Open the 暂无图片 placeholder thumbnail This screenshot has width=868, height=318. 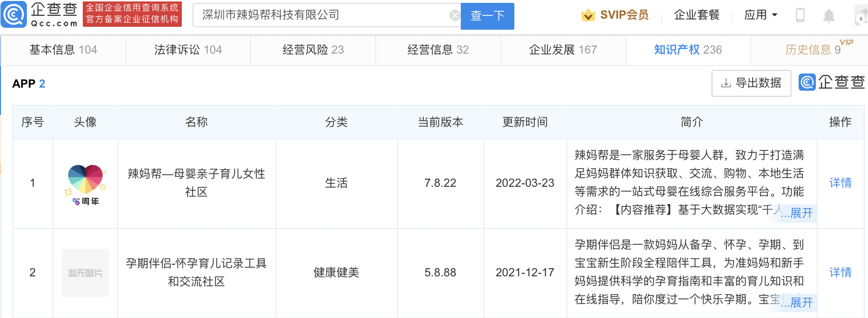[x=86, y=273]
